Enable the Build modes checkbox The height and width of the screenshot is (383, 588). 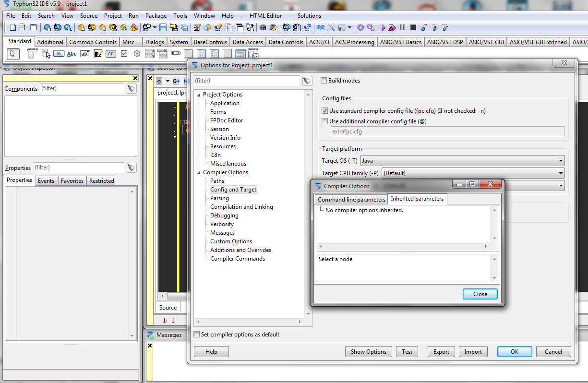coord(324,81)
